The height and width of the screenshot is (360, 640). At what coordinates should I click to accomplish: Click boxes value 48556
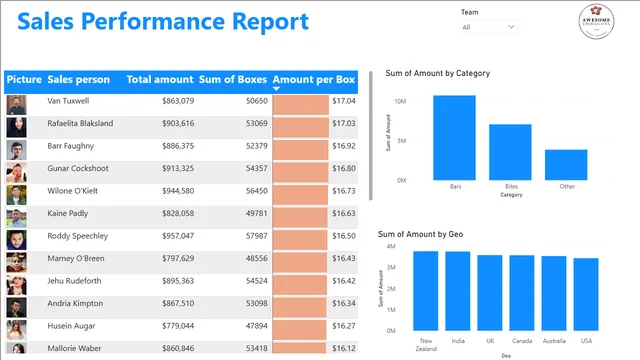[x=257, y=258]
